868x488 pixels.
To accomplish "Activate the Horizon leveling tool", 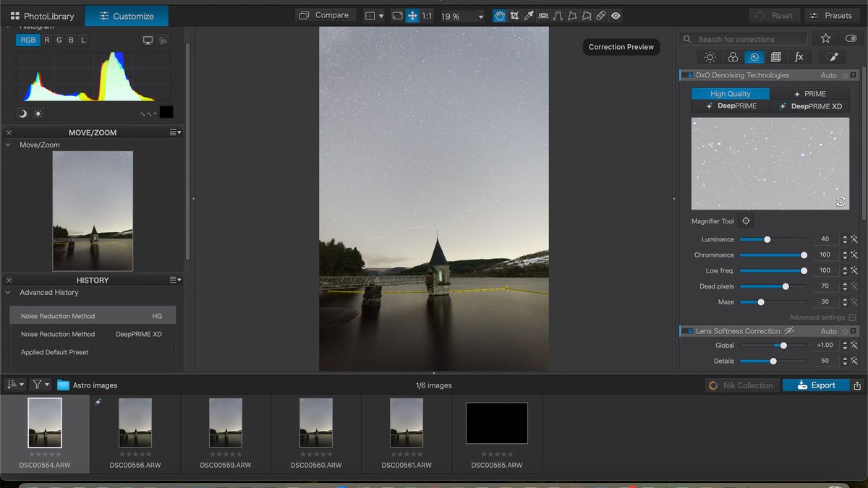I will tap(543, 16).
